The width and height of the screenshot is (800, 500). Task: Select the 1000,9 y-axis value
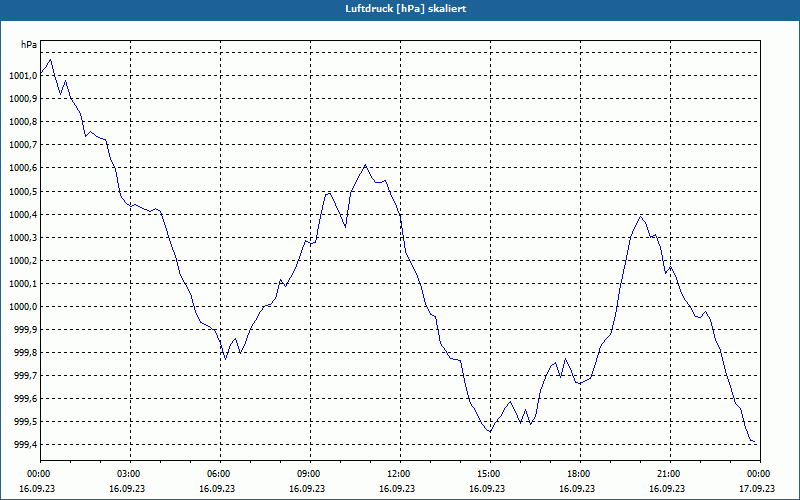23,98
